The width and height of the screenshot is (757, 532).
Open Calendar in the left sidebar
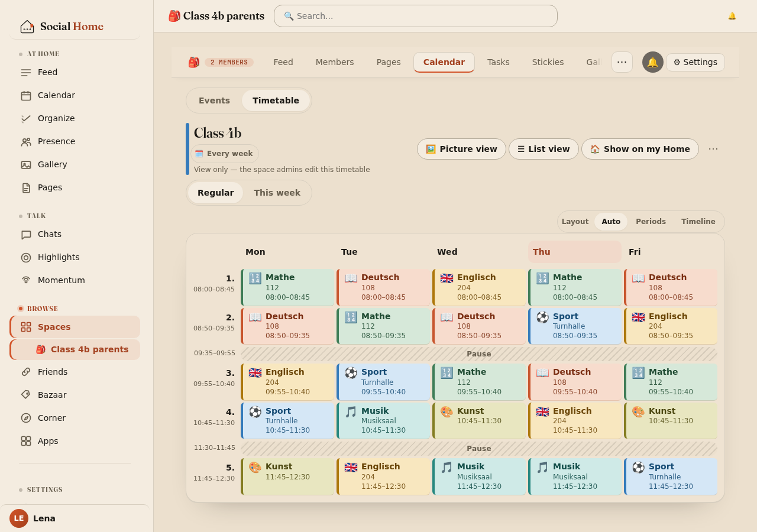click(75, 95)
